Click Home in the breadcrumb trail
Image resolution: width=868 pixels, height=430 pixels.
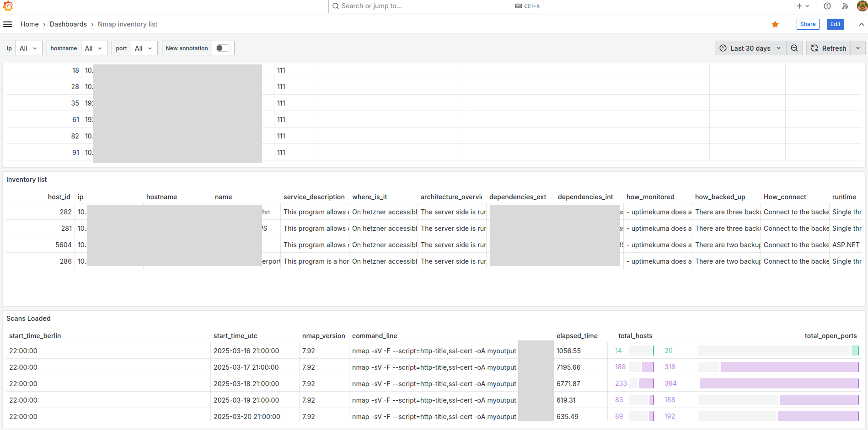coord(29,24)
